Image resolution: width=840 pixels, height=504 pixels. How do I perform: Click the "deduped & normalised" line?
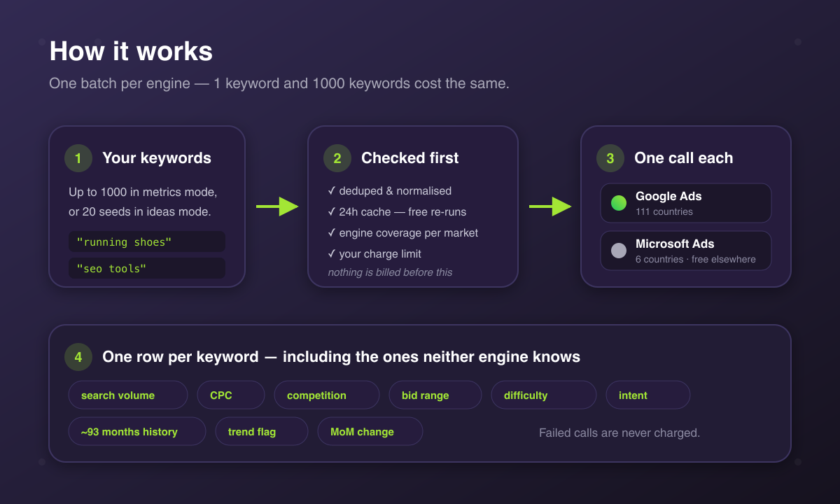click(390, 190)
